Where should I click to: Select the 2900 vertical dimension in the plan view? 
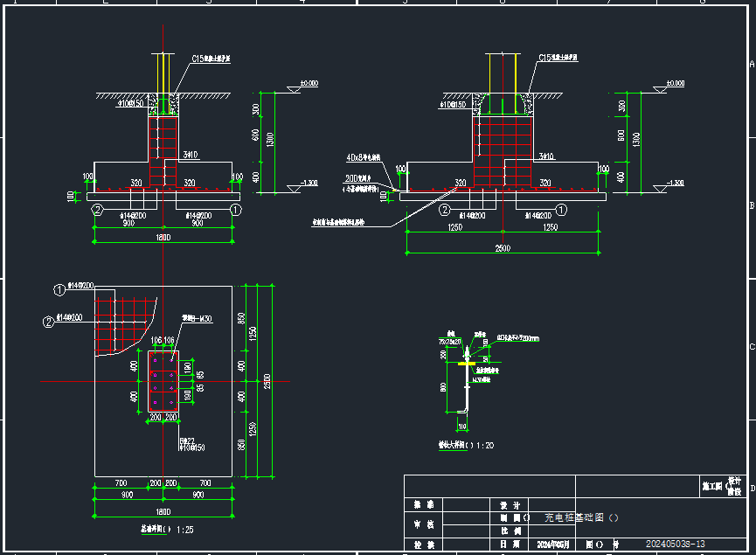(x=268, y=382)
